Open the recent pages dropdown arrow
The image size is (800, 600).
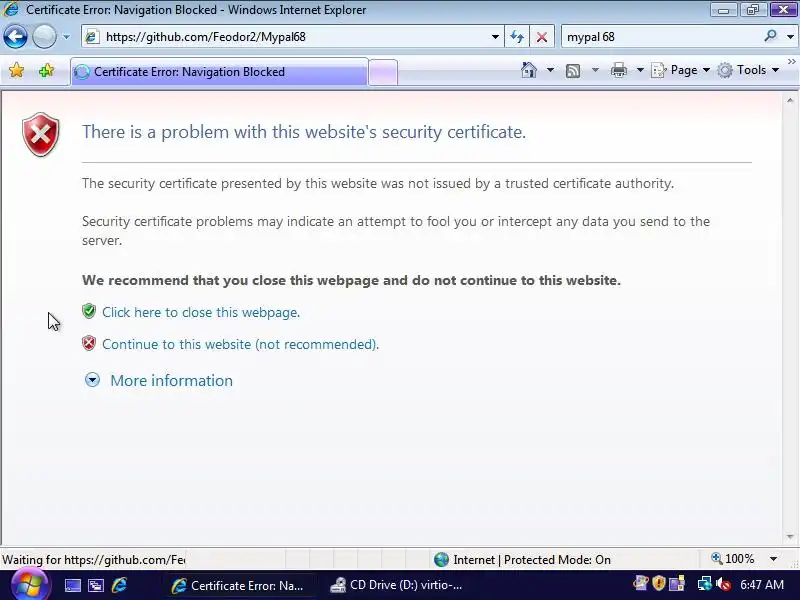point(66,37)
